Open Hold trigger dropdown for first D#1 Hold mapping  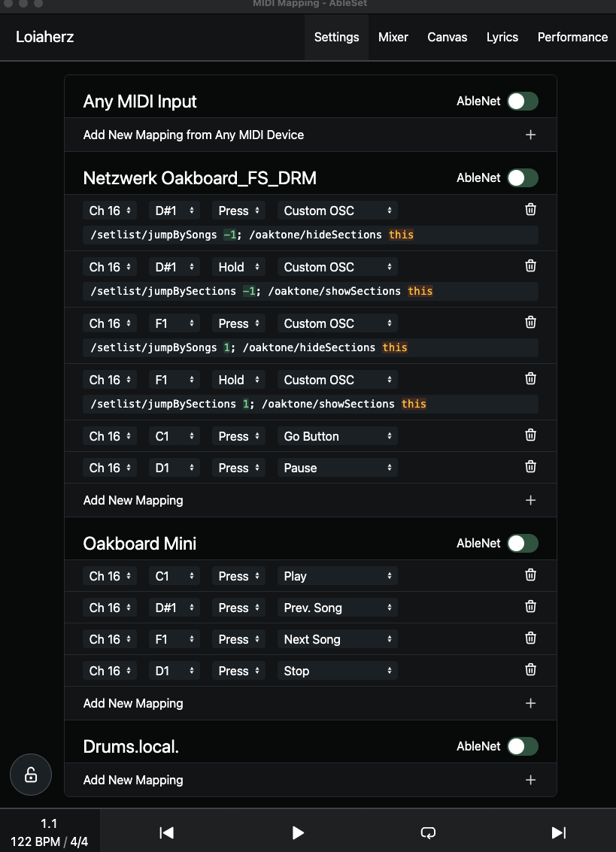(238, 267)
